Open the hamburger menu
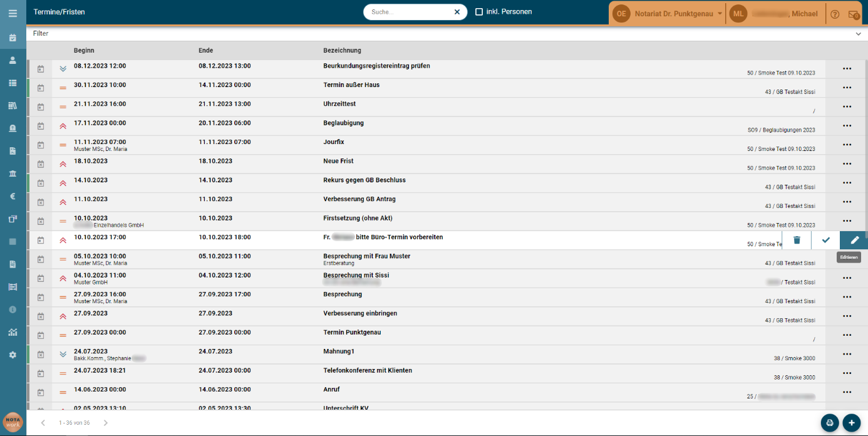868x436 pixels. click(x=13, y=13)
